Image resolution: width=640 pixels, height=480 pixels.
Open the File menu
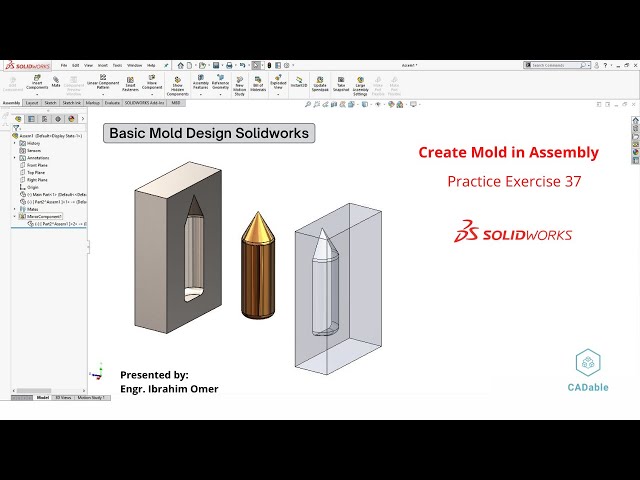pyautogui.click(x=64, y=65)
